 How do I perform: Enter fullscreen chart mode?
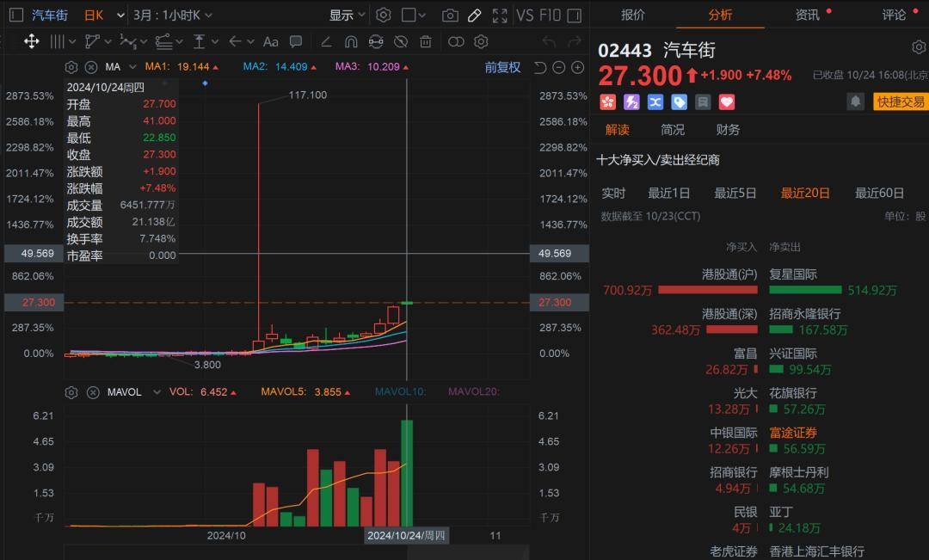(x=500, y=15)
